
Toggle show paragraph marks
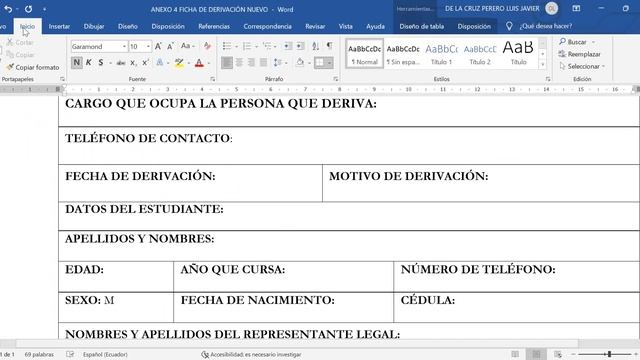(x=329, y=46)
